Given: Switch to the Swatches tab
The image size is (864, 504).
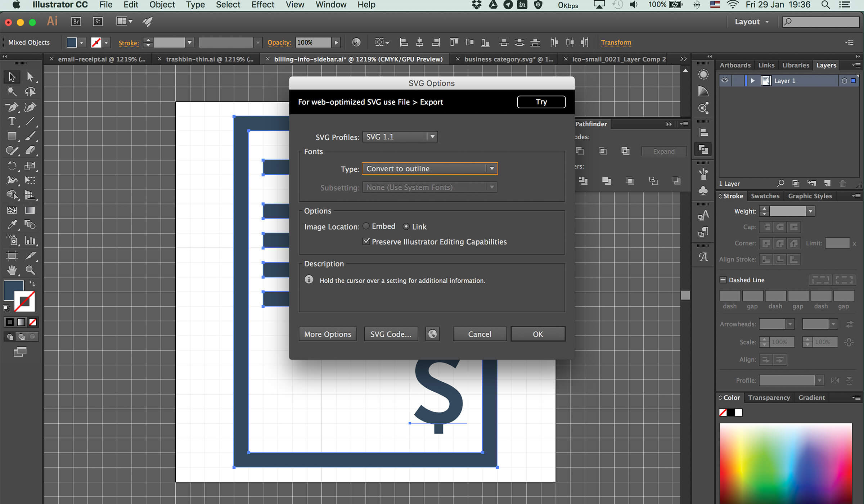Looking at the screenshot, I should [x=765, y=196].
